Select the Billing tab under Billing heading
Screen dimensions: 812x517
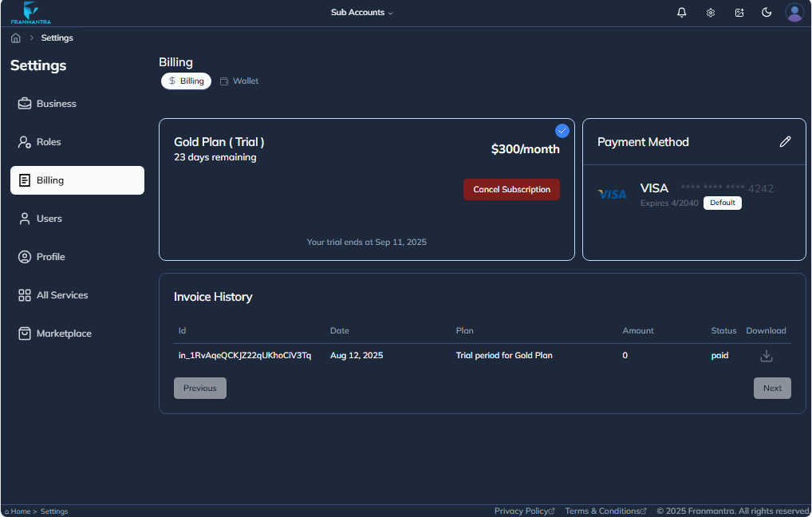tap(186, 81)
